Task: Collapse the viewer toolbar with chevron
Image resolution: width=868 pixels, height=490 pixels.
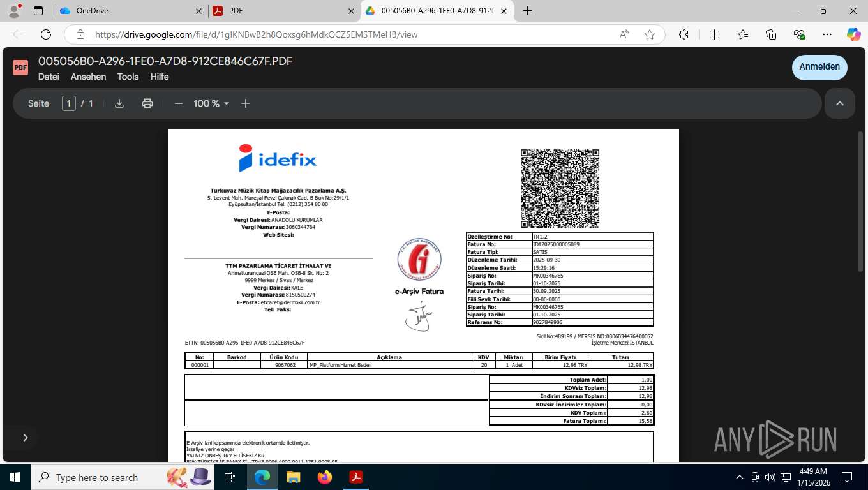Action: [x=840, y=103]
